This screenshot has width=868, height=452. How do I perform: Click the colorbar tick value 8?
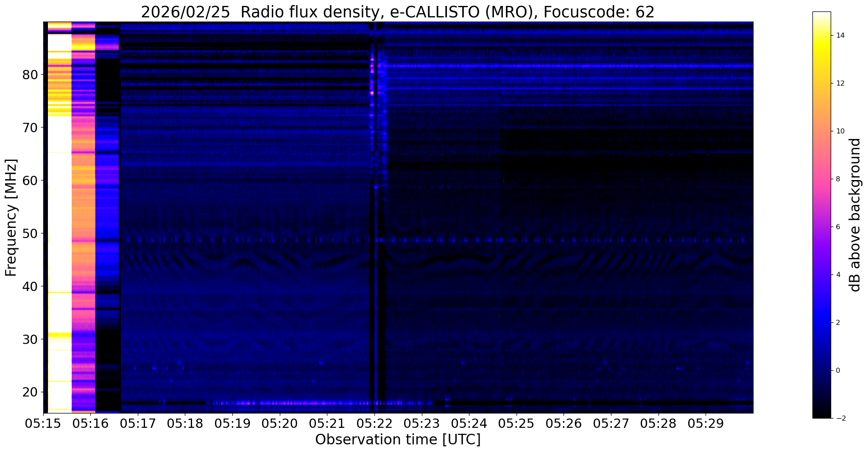pos(837,179)
